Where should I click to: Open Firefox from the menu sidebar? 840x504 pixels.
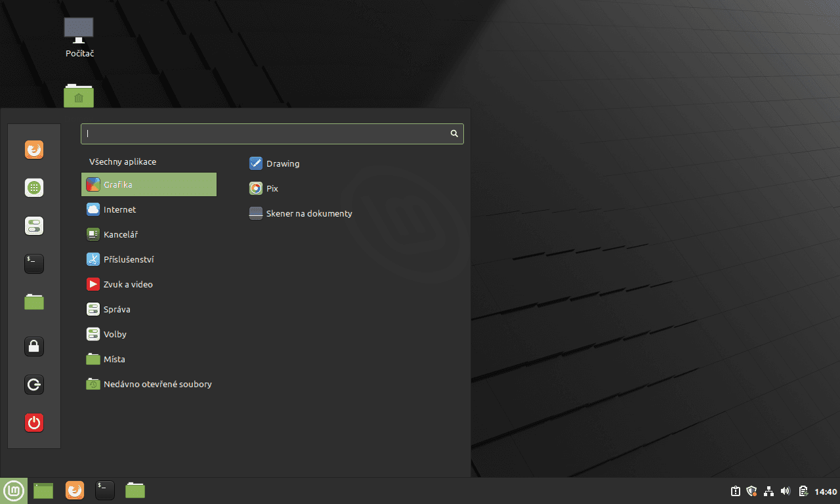[x=33, y=149]
